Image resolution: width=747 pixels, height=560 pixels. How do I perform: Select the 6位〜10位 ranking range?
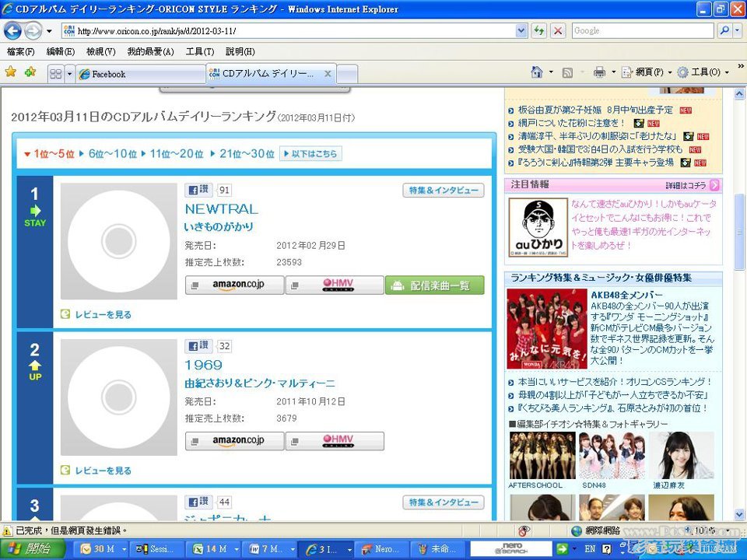[112, 154]
